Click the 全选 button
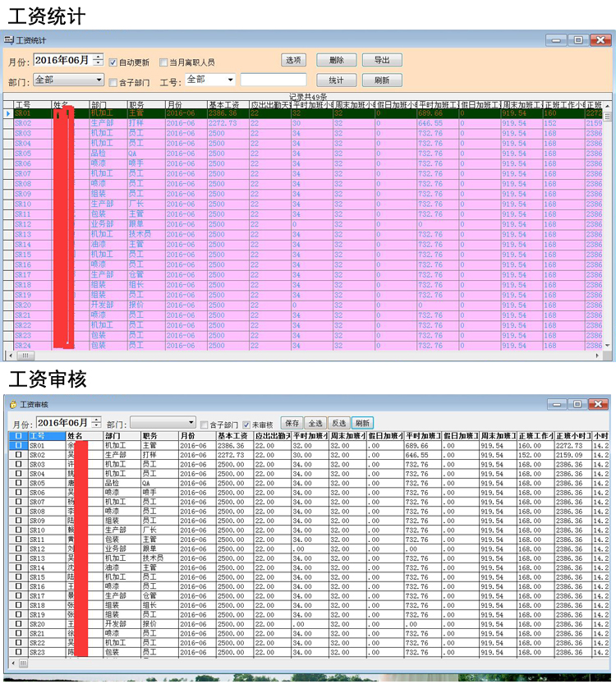Viewport: 616px width, 698px height. pos(315,423)
